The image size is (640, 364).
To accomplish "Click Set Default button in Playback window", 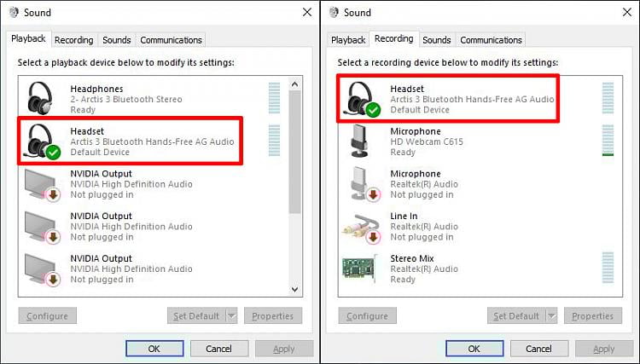I will (x=196, y=316).
